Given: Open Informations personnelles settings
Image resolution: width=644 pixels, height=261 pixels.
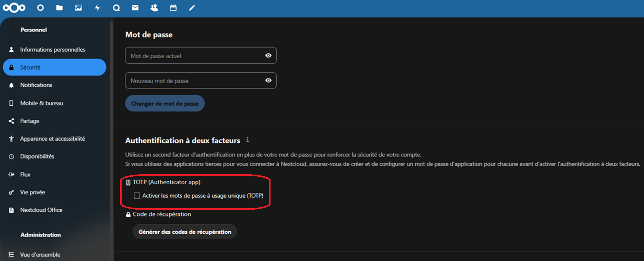Looking at the screenshot, I should coord(54,50).
